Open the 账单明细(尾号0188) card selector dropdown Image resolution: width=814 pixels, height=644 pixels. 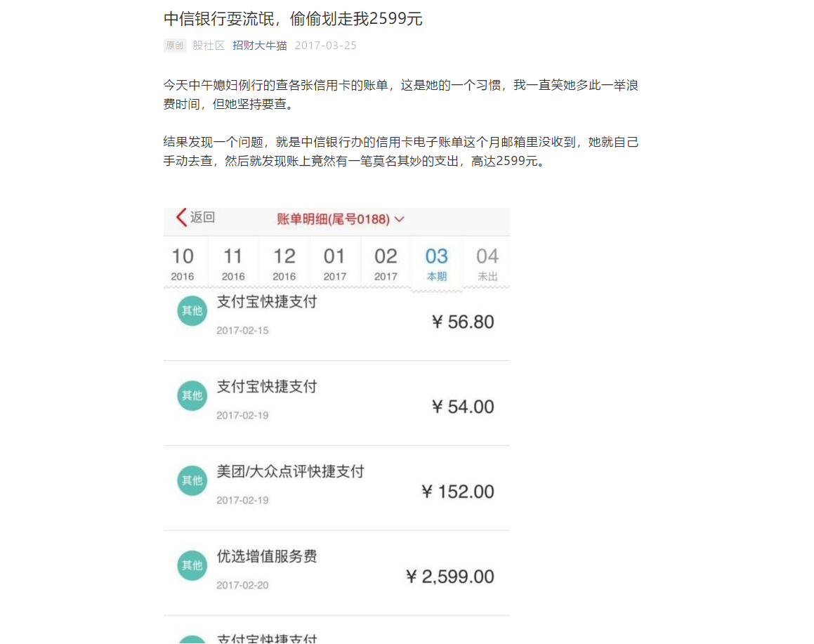(x=339, y=218)
